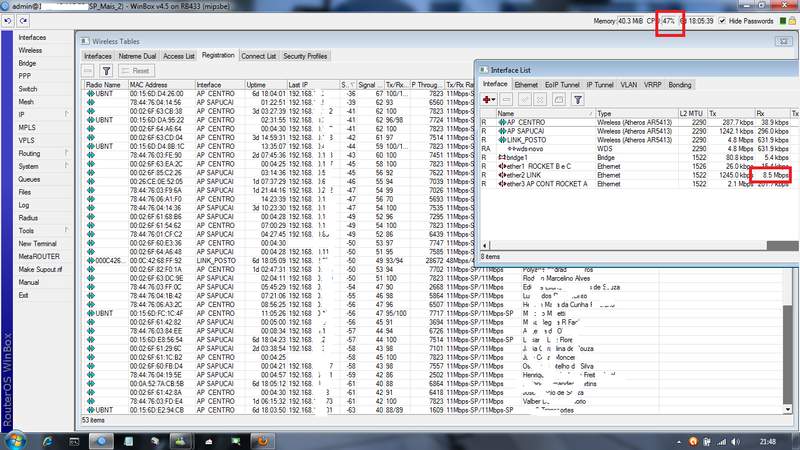Open the EoIP Tunnel tab
This screenshot has width=800, height=450.
[x=562, y=85]
